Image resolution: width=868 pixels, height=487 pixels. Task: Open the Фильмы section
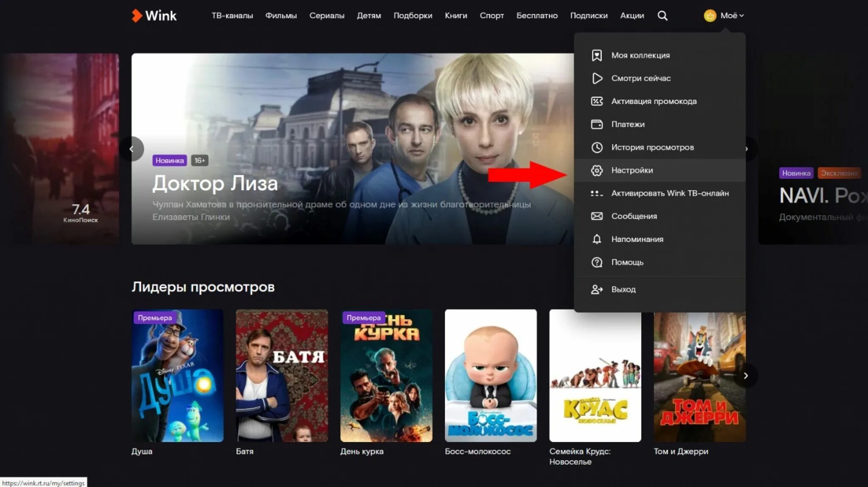tap(281, 16)
